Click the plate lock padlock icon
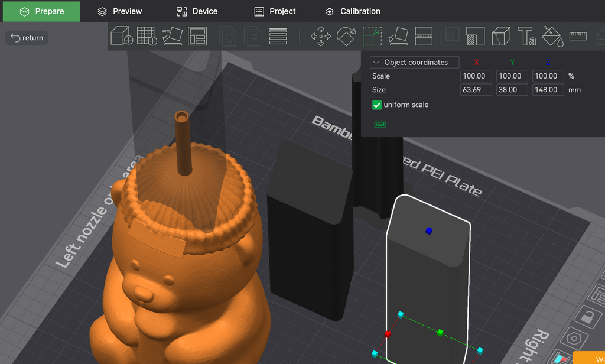Image resolution: width=605 pixels, height=364 pixels. [587, 317]
